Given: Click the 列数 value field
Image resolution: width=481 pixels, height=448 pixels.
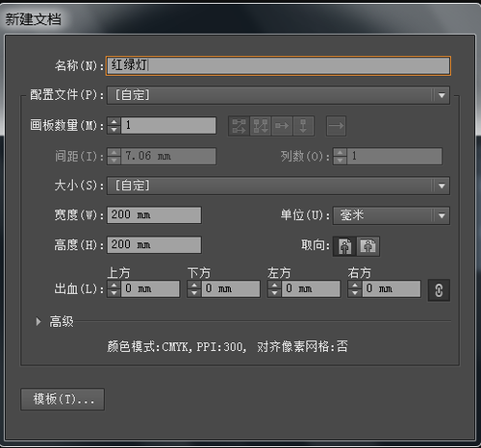Looking at the screenshot, I should tap(394, 157).
